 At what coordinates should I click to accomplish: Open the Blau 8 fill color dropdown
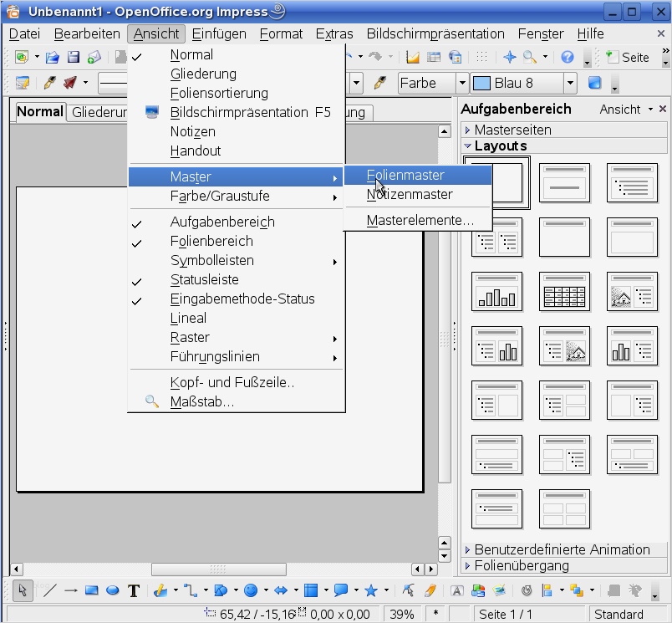click(x=570, y=83)
